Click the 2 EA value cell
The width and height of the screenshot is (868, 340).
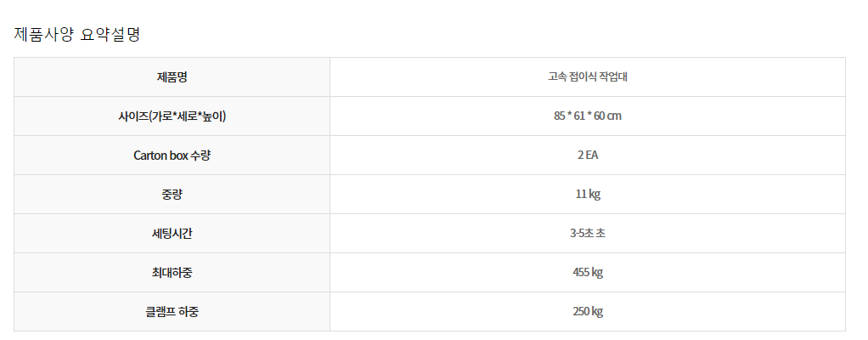pyautogui.click(x=588, y=156)
